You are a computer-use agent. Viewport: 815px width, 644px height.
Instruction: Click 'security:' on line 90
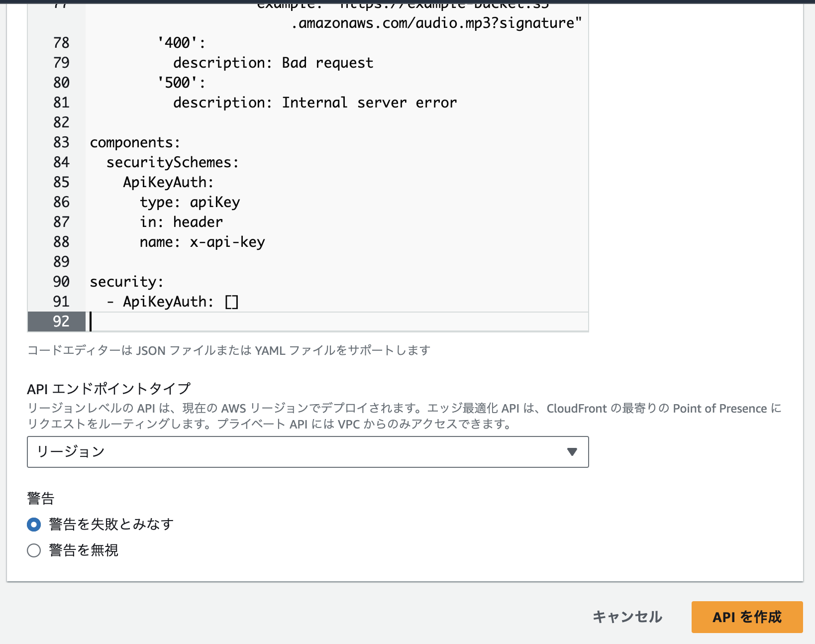[126, 282]
